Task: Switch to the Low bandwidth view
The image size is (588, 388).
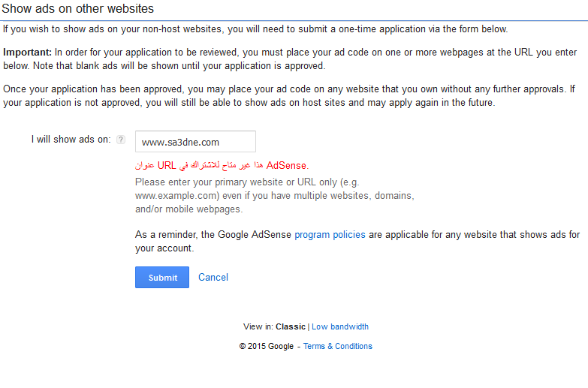Action: pyautogui.click(x=340, y=326)
